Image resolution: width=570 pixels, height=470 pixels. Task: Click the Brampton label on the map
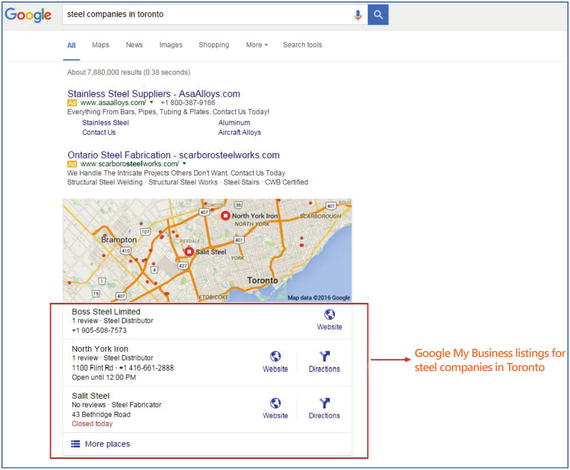119,240
